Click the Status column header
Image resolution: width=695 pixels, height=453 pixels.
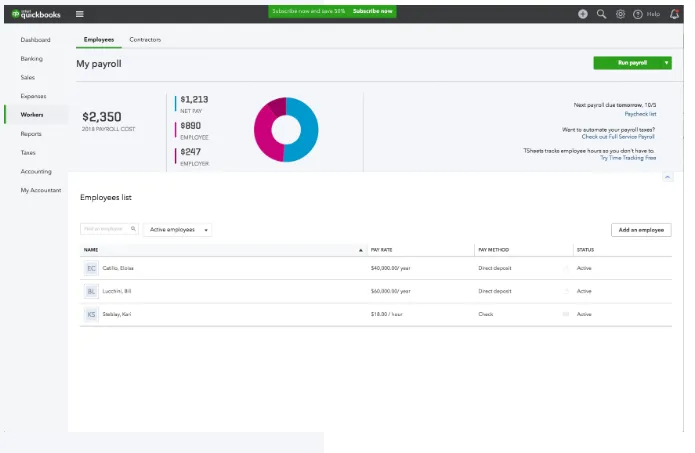coord(585,250)
